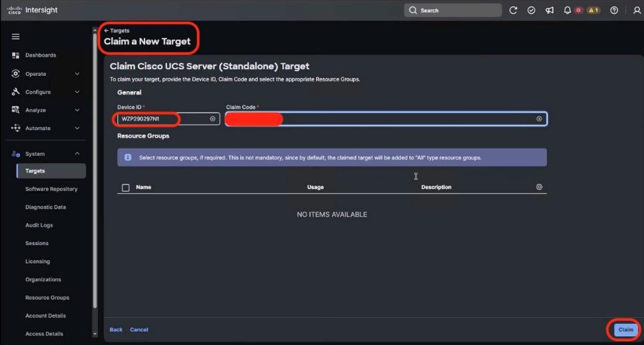Click the Operate sidebar icon
644x345 pixels.
pos(15,73)
